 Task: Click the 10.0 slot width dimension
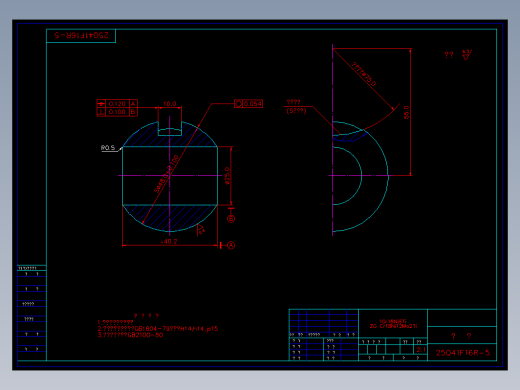pyautogui.click(x=169, y=104)
